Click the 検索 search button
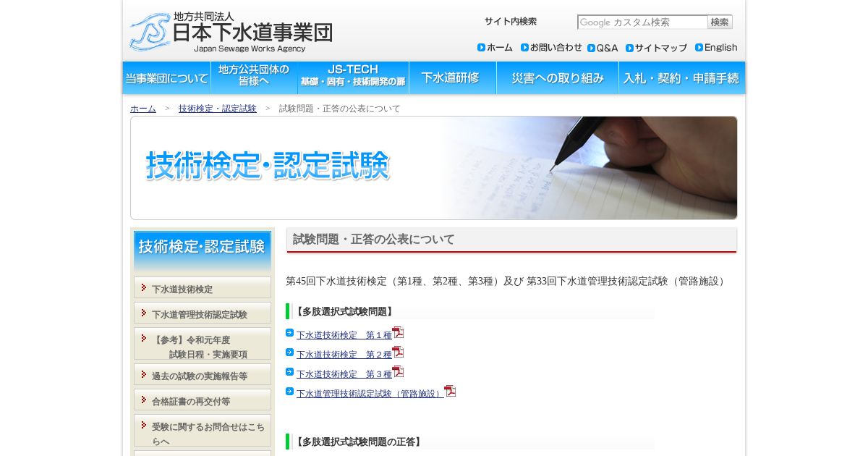Image resolution: width=868 pixels, height=456 pixels. [720, 22]
